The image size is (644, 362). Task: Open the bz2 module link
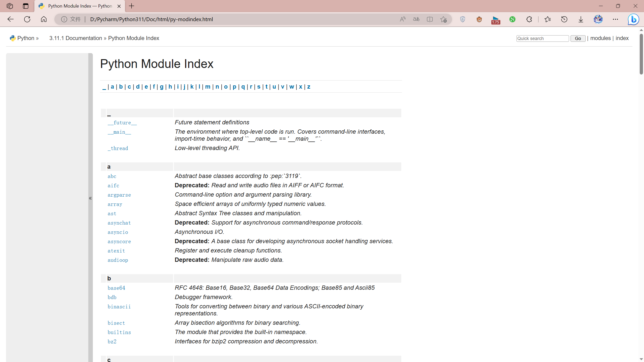pos(112,342)
